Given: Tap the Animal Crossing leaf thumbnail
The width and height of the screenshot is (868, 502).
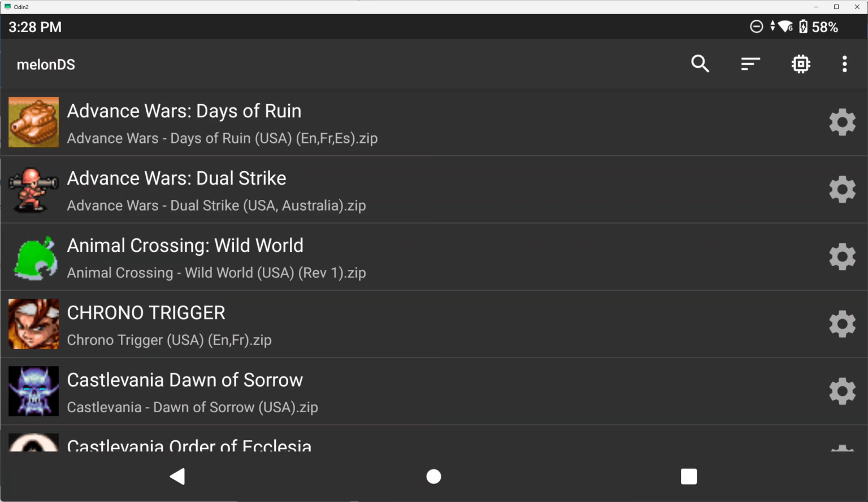Looking at the screenshot, I should (33, 257).
